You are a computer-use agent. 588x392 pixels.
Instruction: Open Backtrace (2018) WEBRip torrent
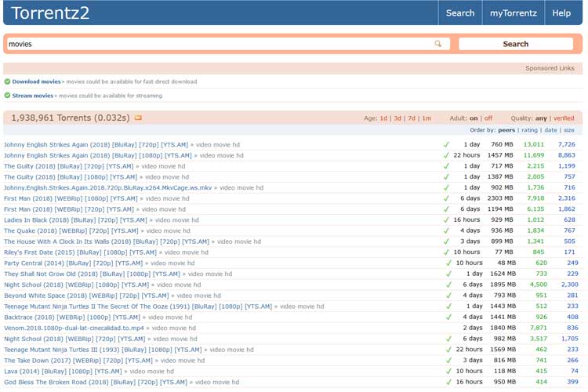click(72, 318)
